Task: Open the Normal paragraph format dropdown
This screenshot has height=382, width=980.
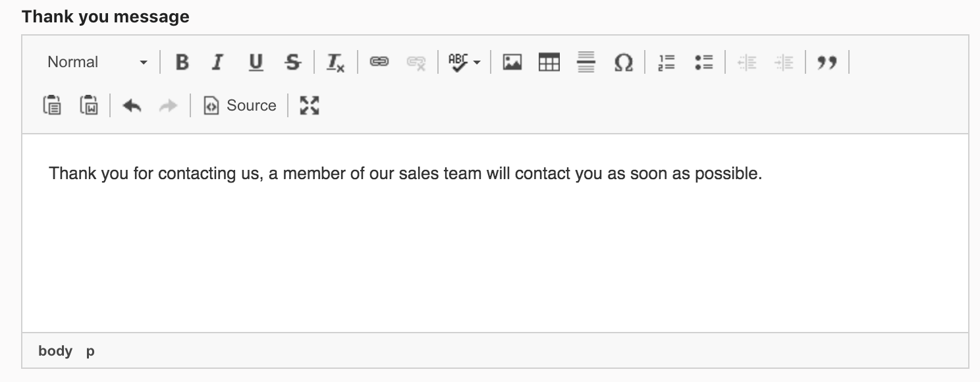Action: (x=97, y=63)
